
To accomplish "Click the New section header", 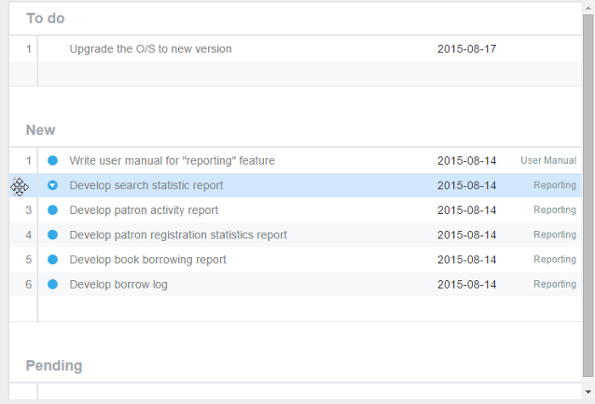I will tap(40, 130).
